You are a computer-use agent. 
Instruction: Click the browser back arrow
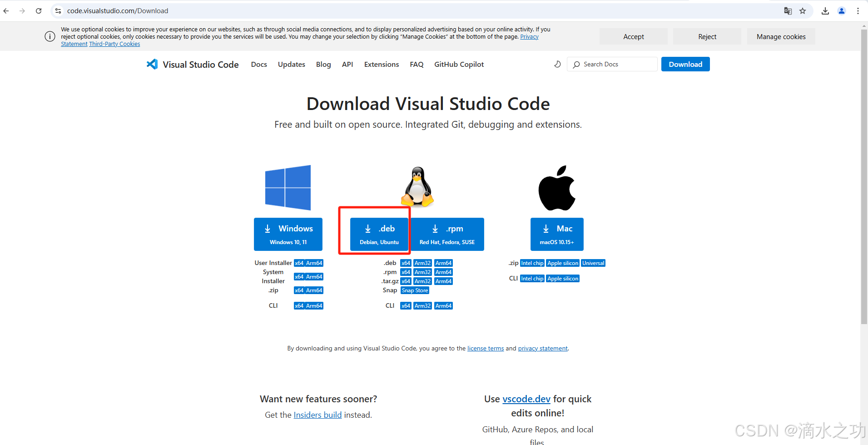tap(6, 11)
